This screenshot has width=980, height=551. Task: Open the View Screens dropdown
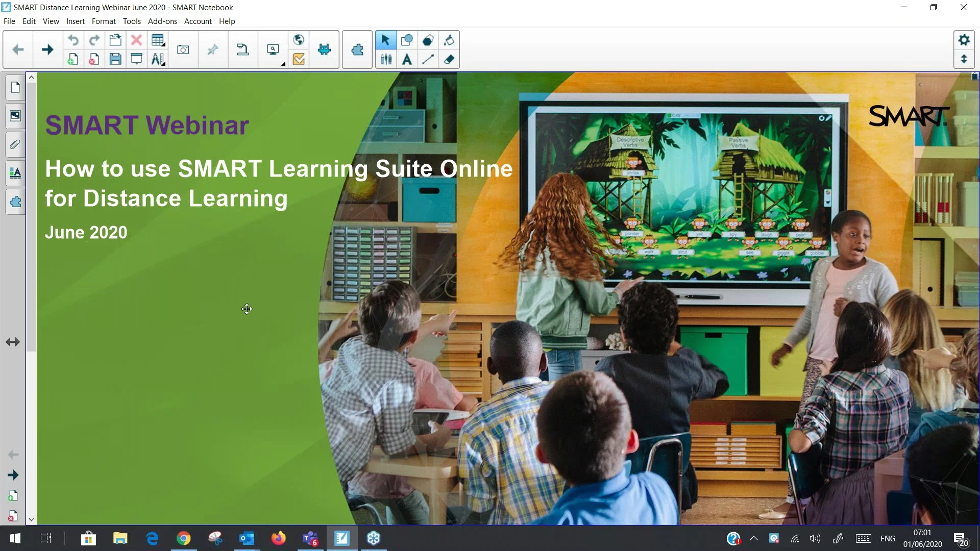coord(273,49)
